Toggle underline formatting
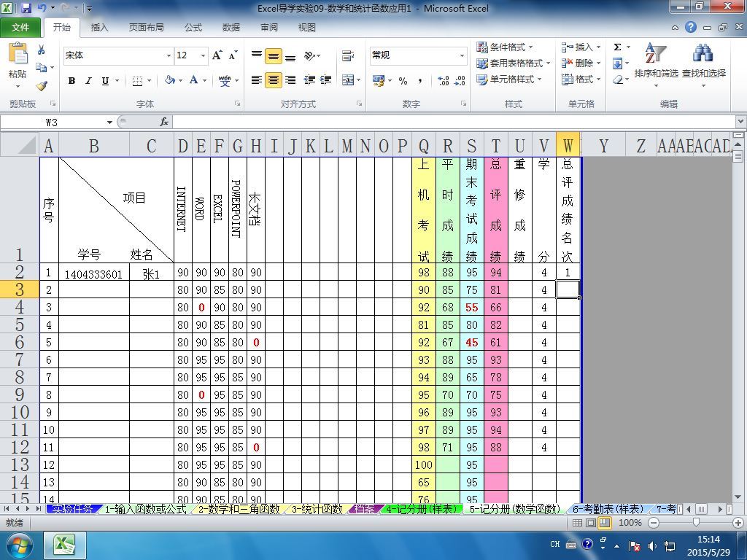 [105, 81]
